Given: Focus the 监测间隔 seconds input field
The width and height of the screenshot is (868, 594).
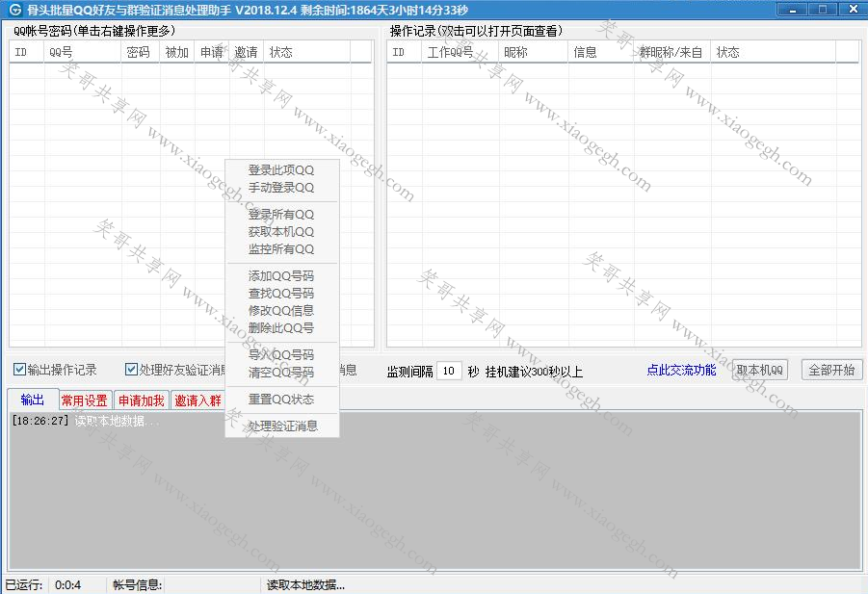Looking at the screenshot, I should 449,371.
